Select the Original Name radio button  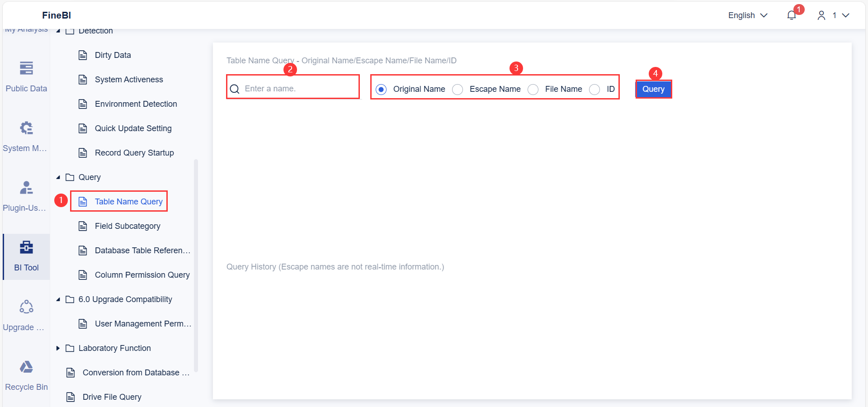381,89
